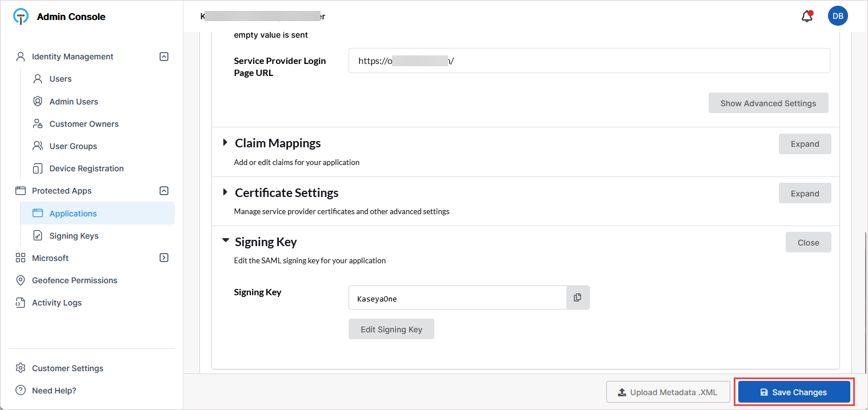The height and width of the screenshot is (410, 868).
Task: Open Customer Settings gear item
Action: click(x=21, y=368)
